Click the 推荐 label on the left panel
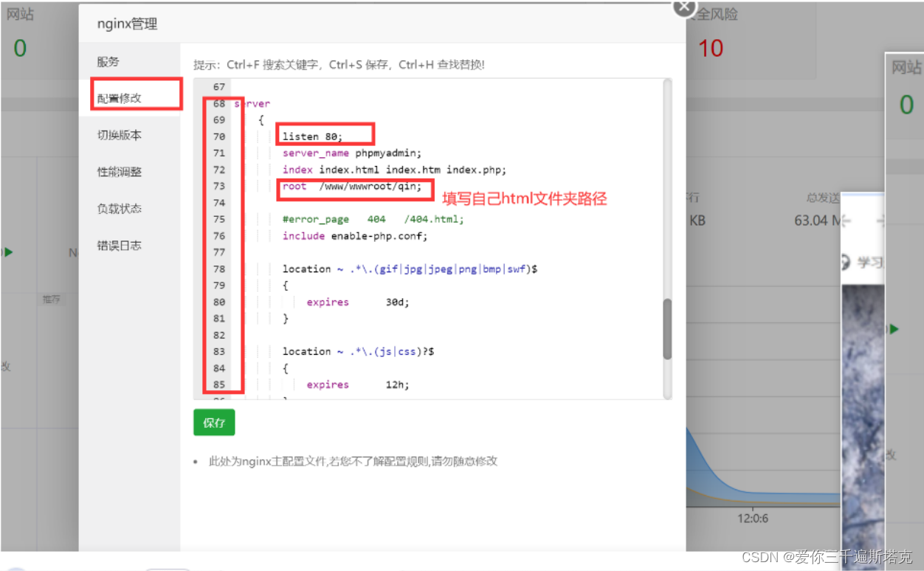This screenshot has width=924, height=571. click(52, 299)
